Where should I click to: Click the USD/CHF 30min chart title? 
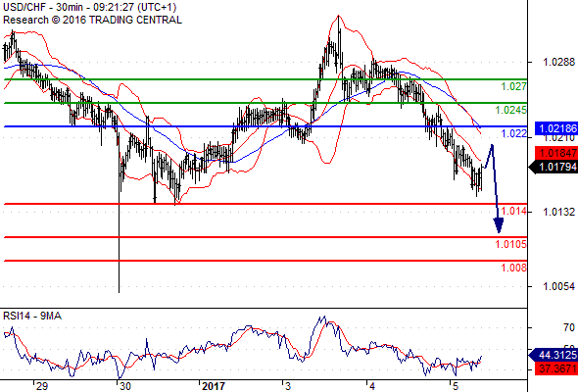point(89,7)
